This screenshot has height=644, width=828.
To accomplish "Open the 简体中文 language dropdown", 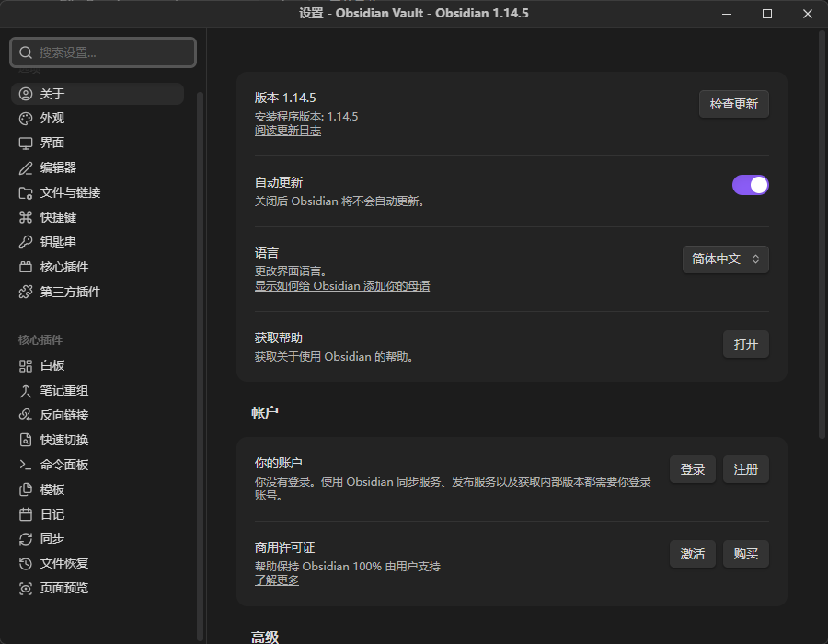I will coord(726,259).
